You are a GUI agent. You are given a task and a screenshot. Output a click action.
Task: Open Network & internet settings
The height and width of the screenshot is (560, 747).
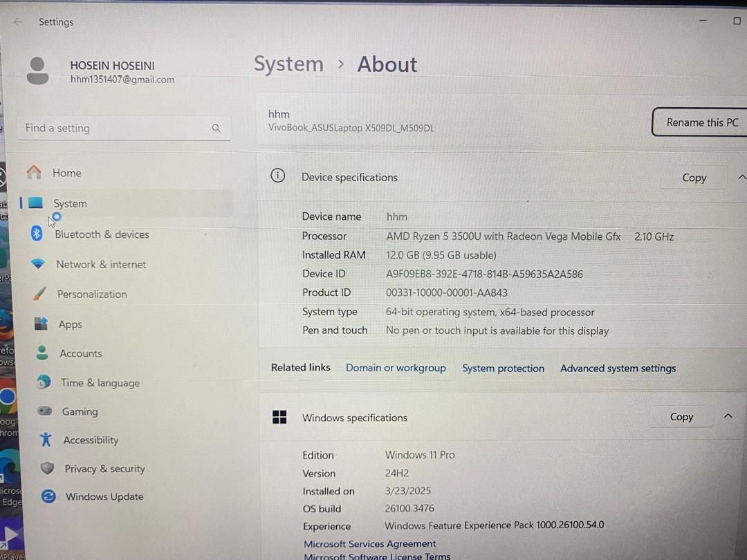point(101,264)
